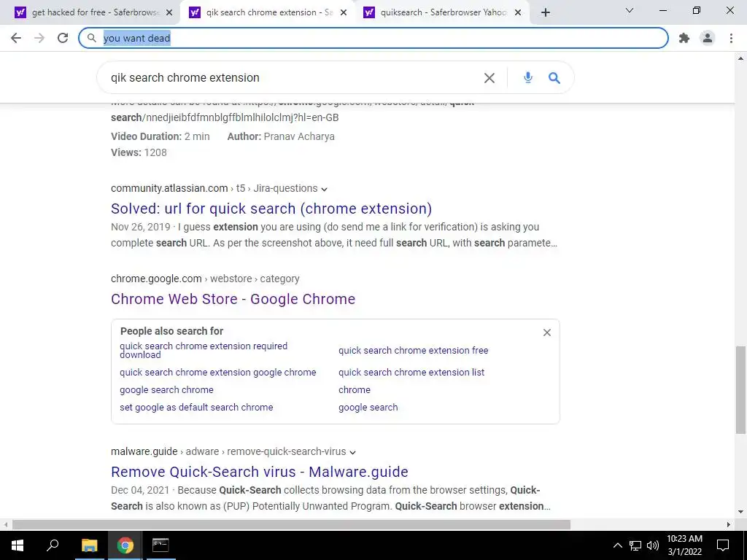
Task: Open 'Chrome Web Store - Google Chrome' result
Action: click(233, 299)
